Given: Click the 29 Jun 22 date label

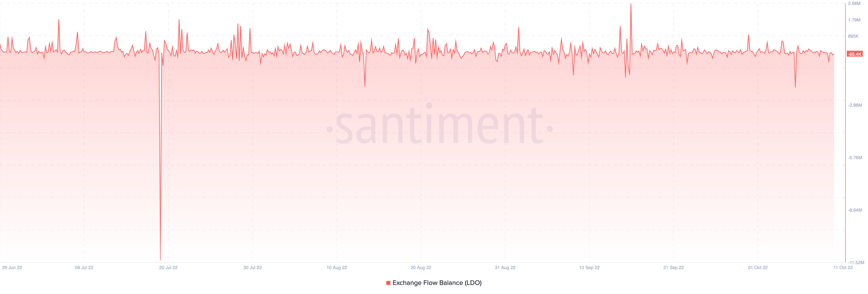Looking at the screenshot, I should click(x=12, y=267).
